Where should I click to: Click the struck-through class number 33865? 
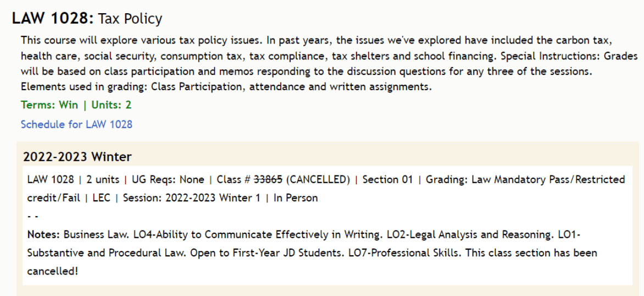[268, 180]
